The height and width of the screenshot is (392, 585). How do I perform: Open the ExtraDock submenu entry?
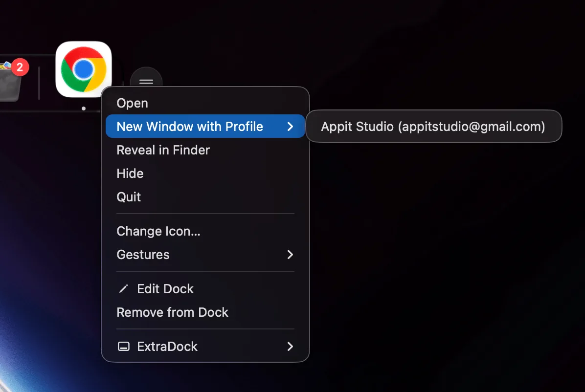pos(205,347)
